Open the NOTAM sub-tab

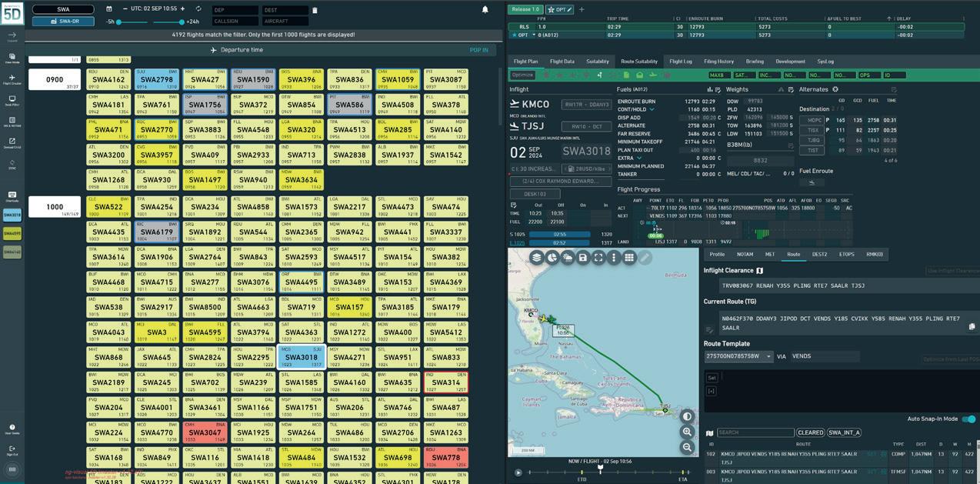[745, 254]
